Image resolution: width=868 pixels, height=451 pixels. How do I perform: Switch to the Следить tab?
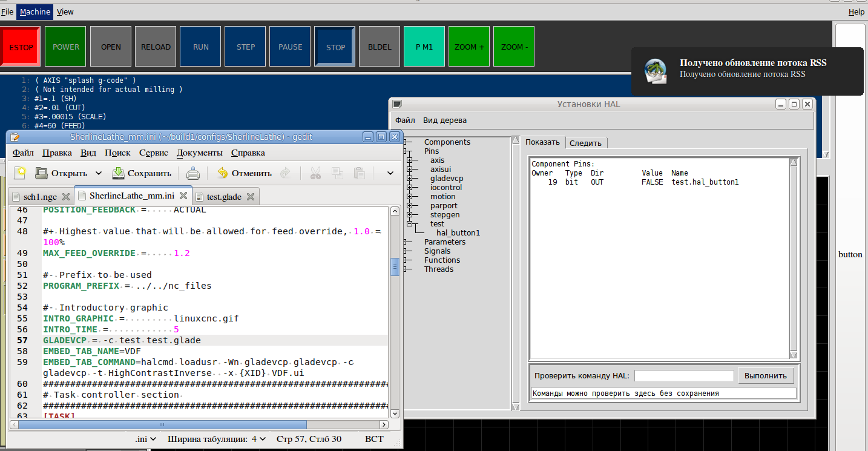(x=586, y=143)
